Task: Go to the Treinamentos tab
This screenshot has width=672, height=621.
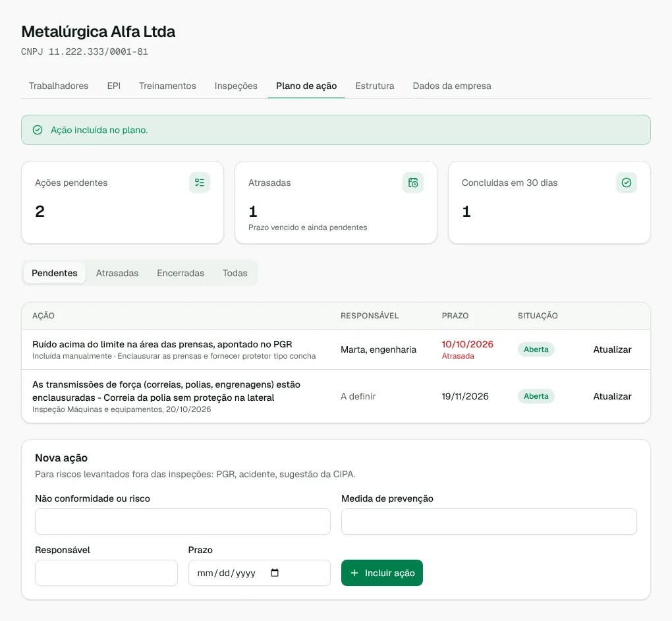Action: point(167,86)
